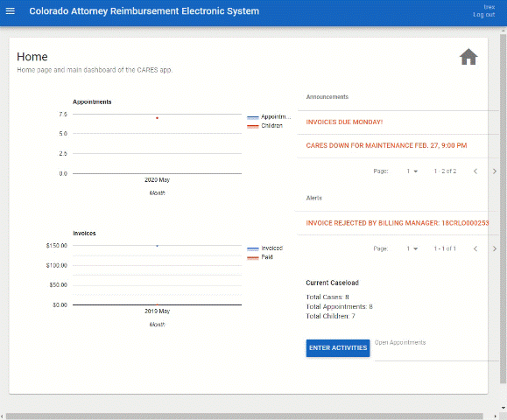Viewport: 507px width, 420px height.
Task: Open the Invoices Due Monday announcement
Action: click(x=344, y=122)
